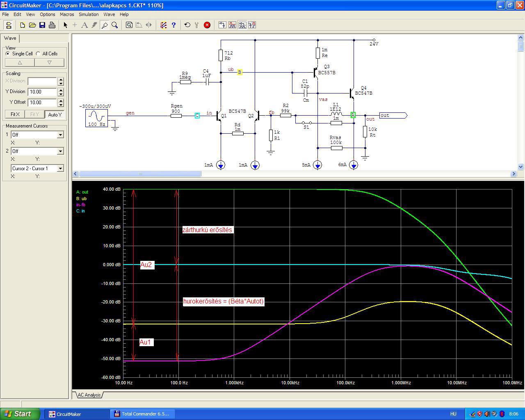This screenshot has height=420, width=525.
Task: Click the Y Division input field
Action: click(x=42, y=92)
